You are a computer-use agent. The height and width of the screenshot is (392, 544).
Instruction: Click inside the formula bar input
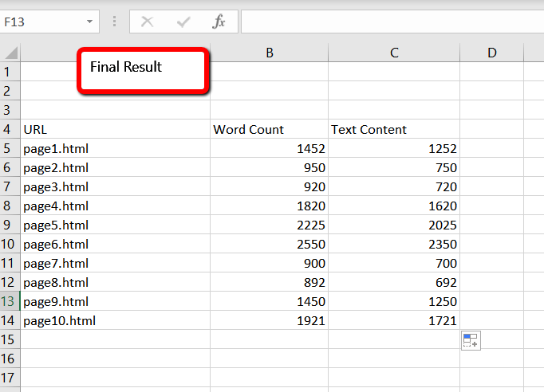391,22
